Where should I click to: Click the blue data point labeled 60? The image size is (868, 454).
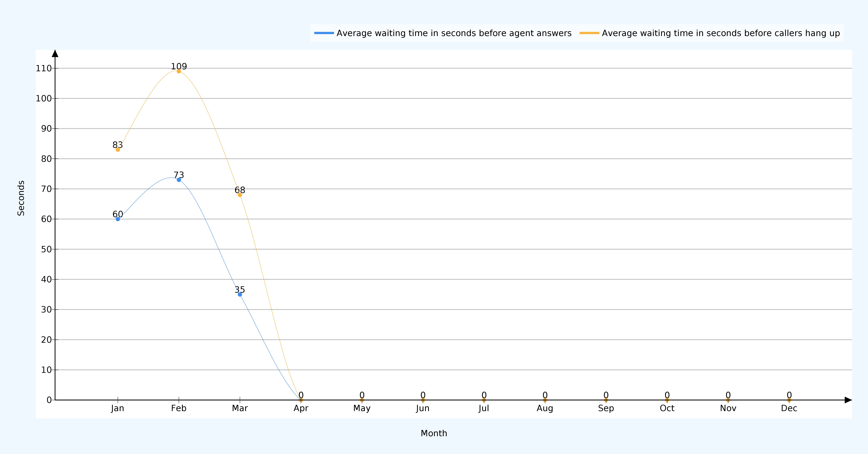click(x=118, y=219)
